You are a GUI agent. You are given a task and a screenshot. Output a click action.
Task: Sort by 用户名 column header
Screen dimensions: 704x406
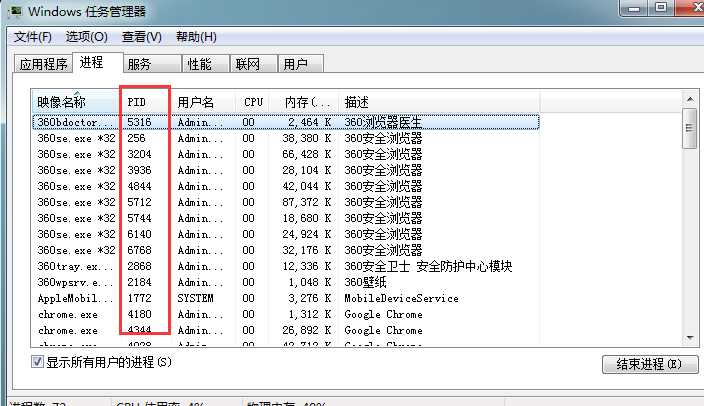pyautogui.click(x=203, y=102)
